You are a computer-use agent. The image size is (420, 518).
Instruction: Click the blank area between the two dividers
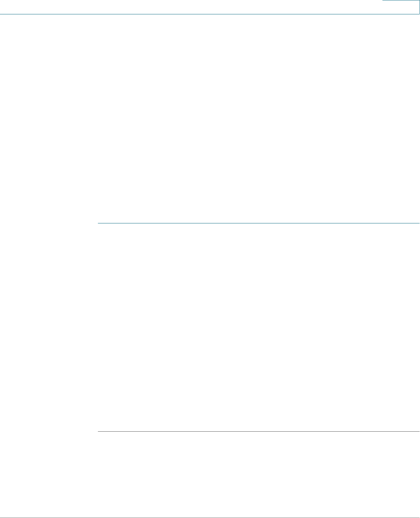[x=259, y=327]
